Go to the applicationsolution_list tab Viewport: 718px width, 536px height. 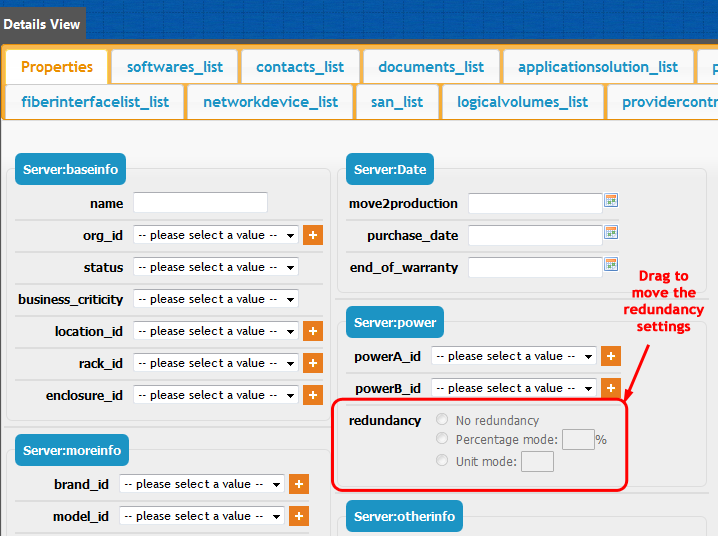[598, 67]
